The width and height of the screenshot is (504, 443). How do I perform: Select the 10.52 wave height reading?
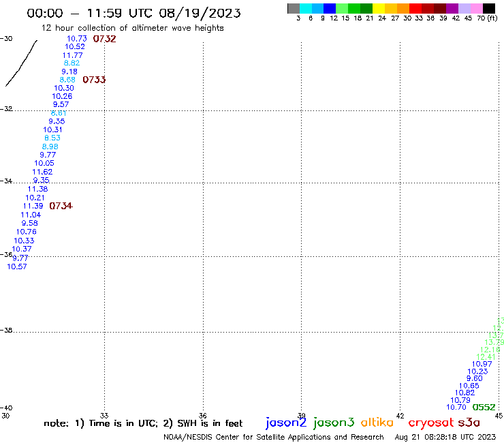(75, 46)
